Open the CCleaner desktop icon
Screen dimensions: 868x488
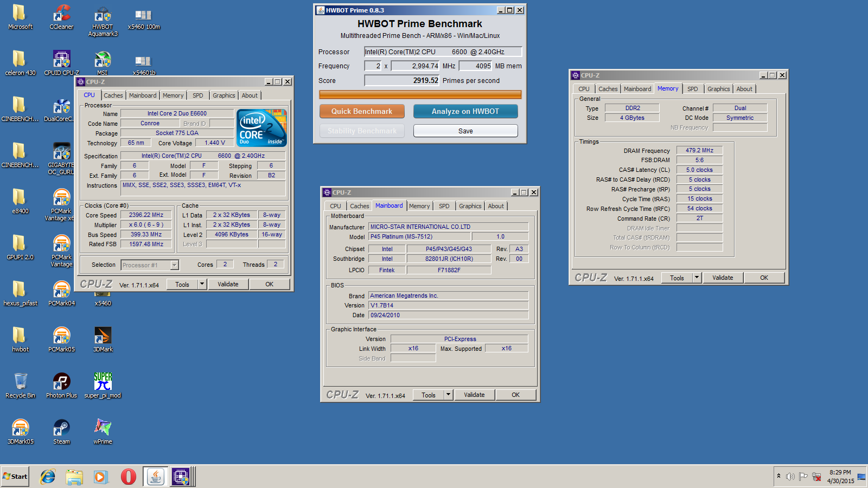[x=61, y=17]
